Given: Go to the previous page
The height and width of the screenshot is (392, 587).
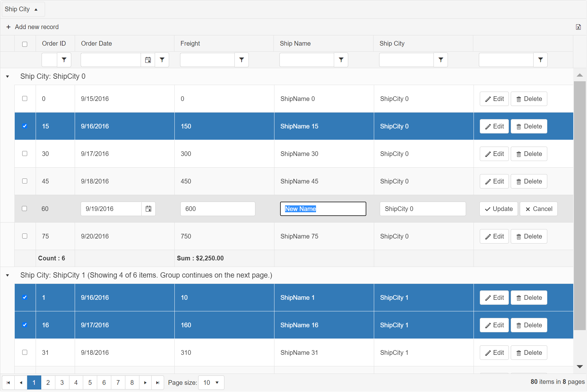Looking at the screenshot, I should click(21, 383).
